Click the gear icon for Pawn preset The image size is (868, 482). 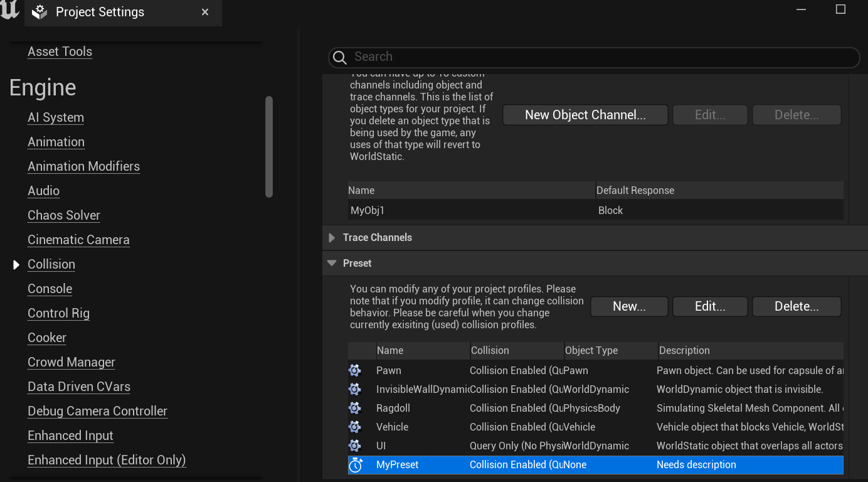click(x=355, y=370)
